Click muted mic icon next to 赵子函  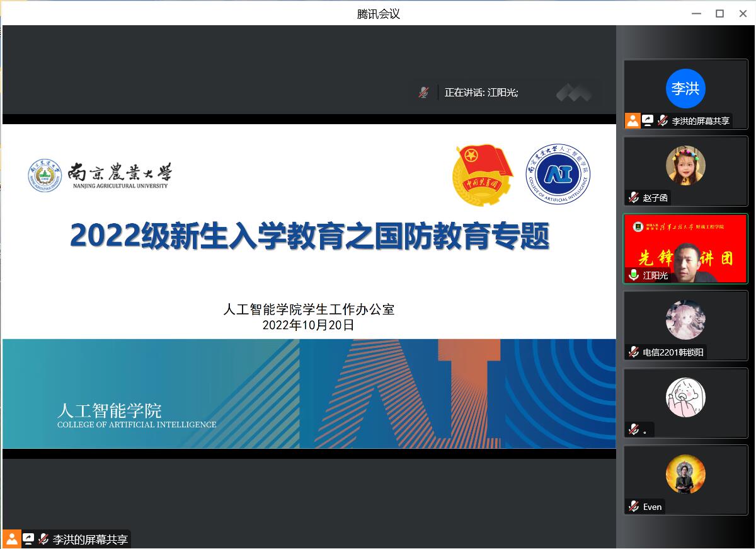tap(634, 198)
